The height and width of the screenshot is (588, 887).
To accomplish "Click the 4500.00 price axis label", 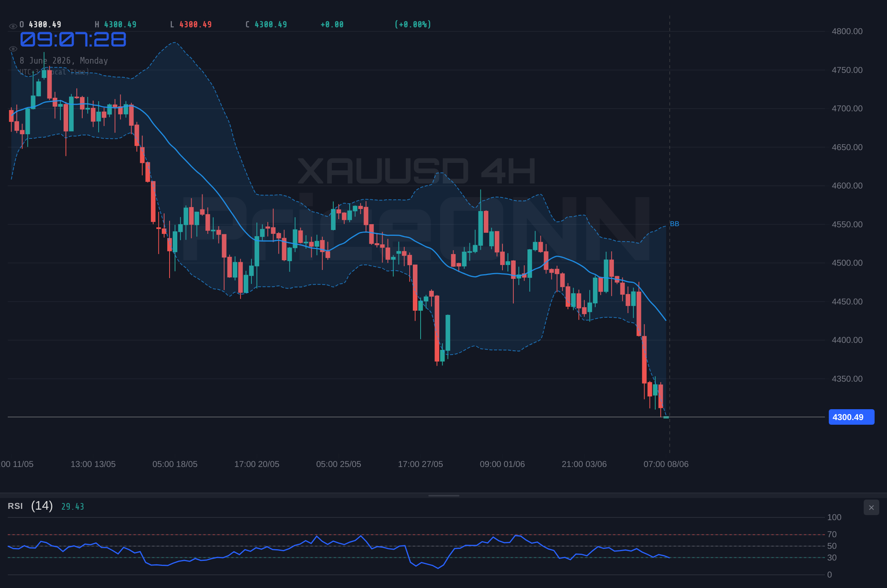I will [847, 263].
